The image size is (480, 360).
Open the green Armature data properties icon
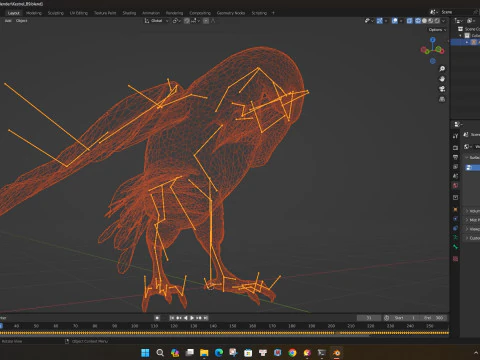click(x=455, y=237)
